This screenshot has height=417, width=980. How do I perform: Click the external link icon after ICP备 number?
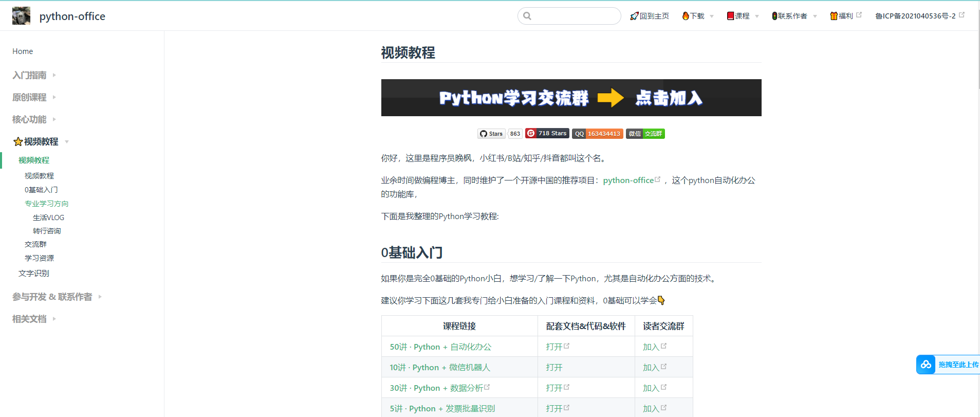point(961,15)
